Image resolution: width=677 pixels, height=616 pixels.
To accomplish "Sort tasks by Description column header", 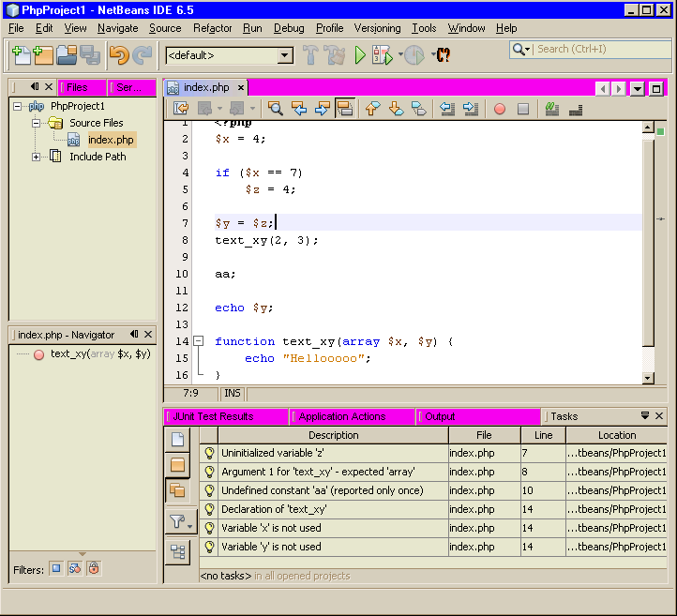I will [x=333, y=435].
